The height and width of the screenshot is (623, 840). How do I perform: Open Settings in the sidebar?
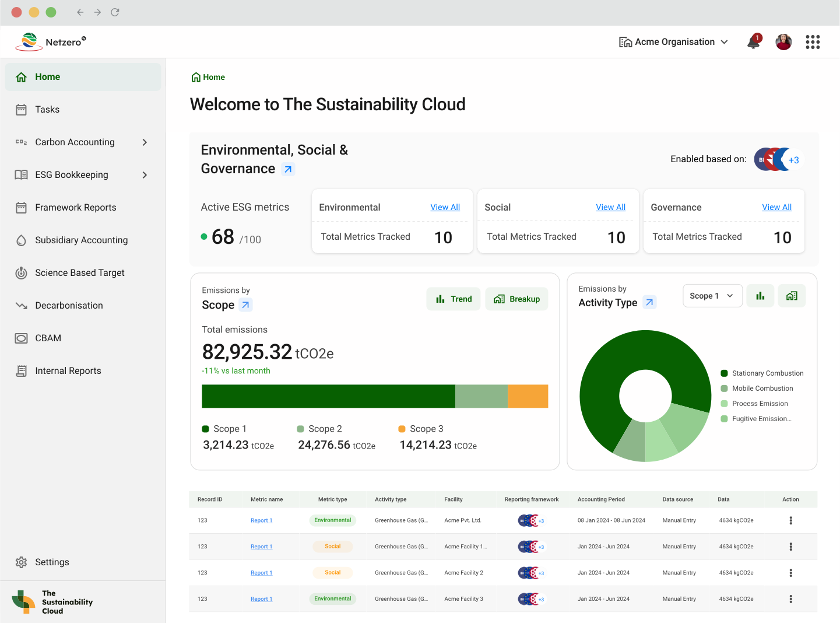point(83,562)
